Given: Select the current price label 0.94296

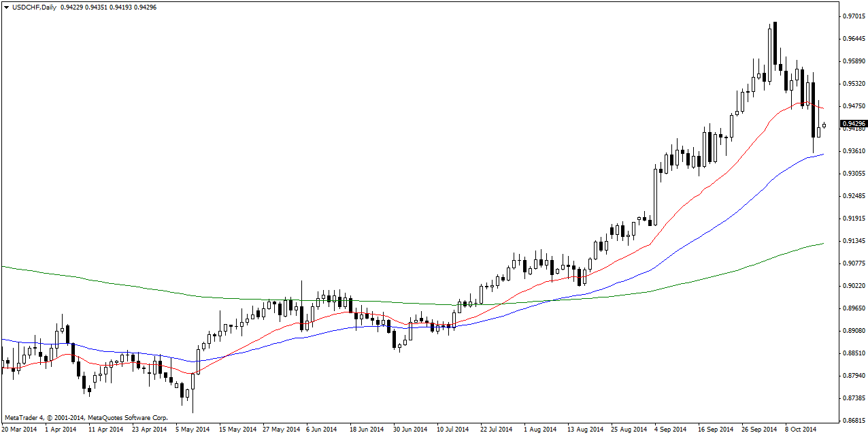Looking at the screenshot, I should pos(854,124).
